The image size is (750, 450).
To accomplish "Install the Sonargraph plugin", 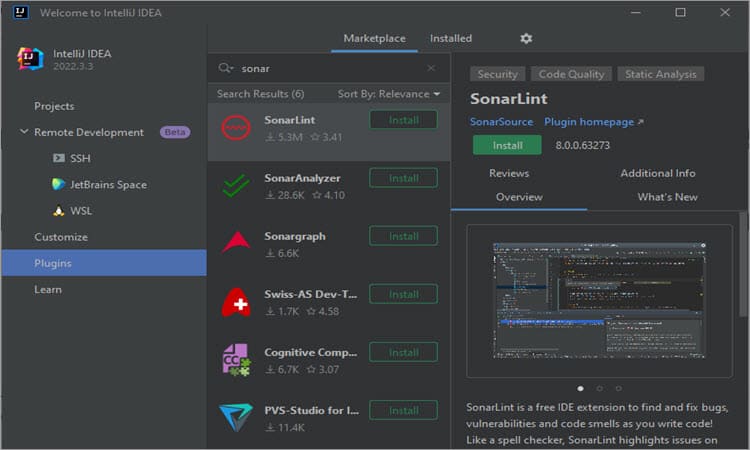I will (x=403, y=236).
